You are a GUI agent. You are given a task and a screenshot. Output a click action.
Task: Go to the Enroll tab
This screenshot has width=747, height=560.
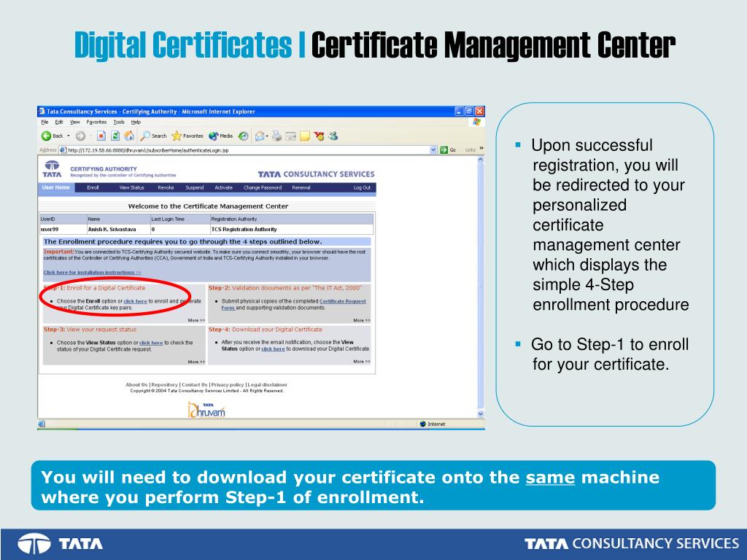pyautogui.click(x=93, y=187)
